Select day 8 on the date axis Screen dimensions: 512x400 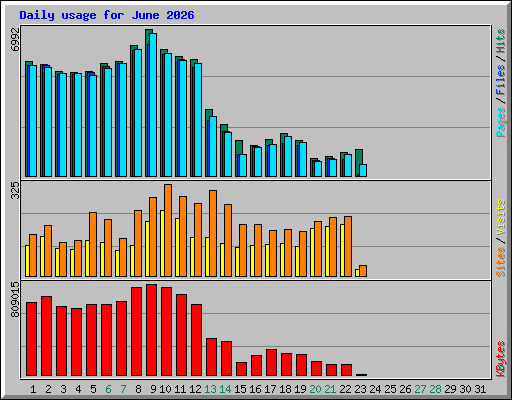[x=138, y=389]
